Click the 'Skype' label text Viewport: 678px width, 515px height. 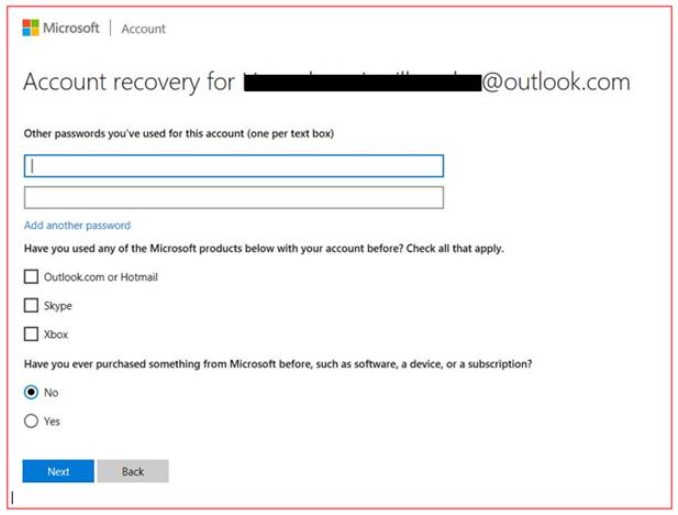(58, 306)
